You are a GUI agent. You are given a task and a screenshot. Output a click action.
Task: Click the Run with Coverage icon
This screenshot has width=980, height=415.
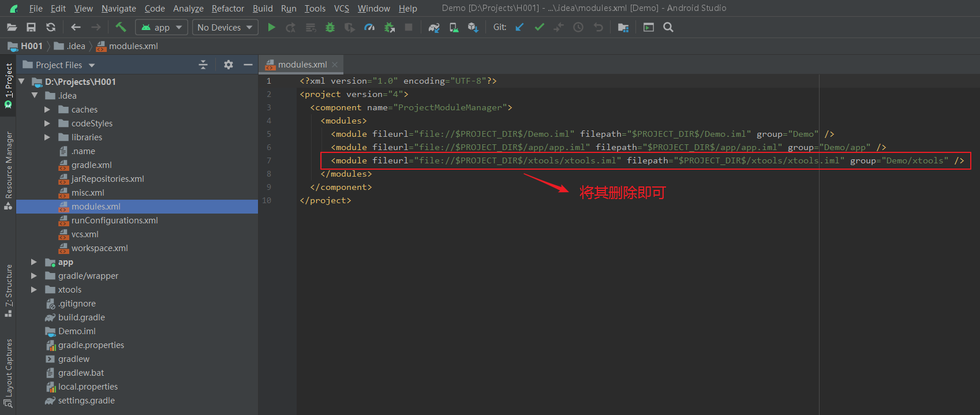coord(350,27)
